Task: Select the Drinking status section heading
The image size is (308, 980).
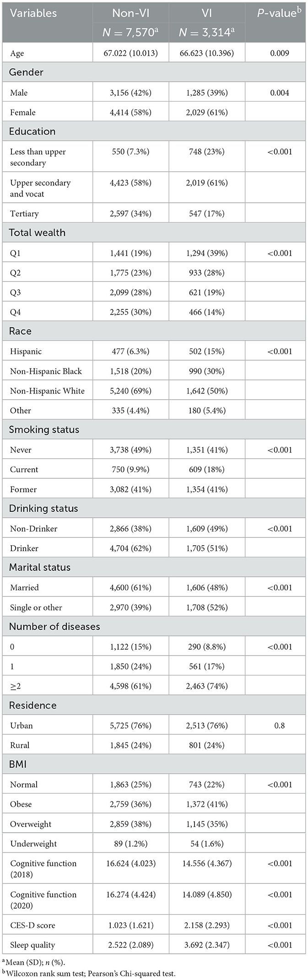Action: 43,508
